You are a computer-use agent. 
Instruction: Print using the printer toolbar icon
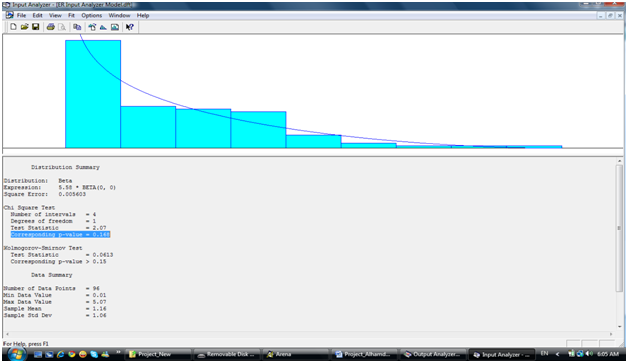coord(50,27)
